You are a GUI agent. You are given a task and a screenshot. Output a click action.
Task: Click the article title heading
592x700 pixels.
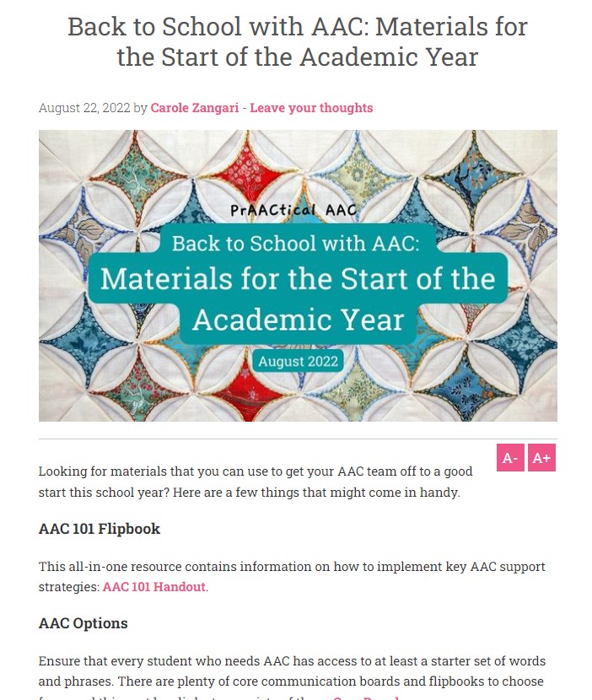tap(298, 41)
